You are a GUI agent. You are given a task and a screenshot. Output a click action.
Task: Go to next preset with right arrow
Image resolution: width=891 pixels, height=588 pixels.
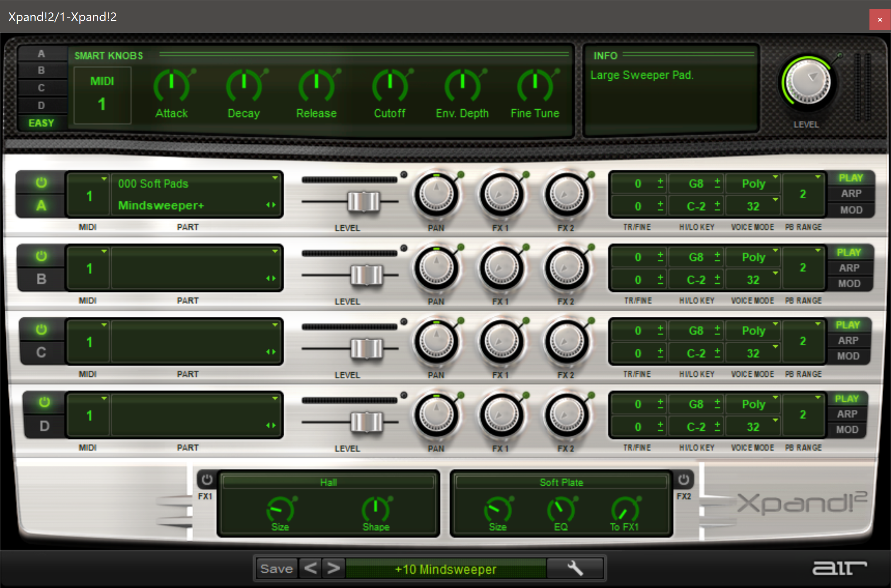[x=333, y=569]
